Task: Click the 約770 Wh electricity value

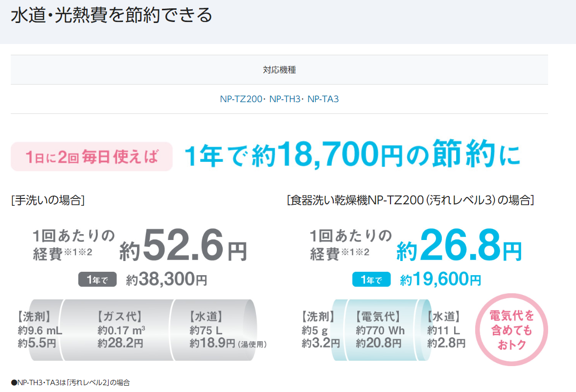Action: [380, 330]
